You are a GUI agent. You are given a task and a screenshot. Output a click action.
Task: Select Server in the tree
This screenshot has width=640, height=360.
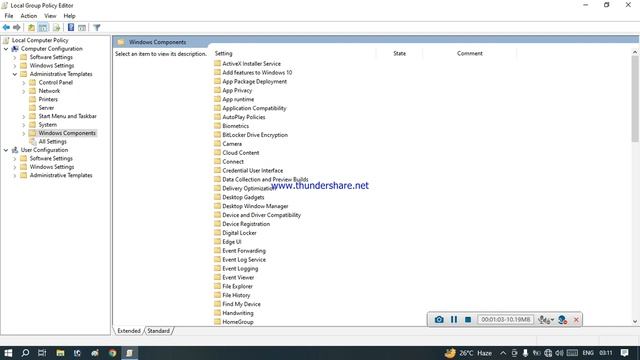click(x=46, y=108)
